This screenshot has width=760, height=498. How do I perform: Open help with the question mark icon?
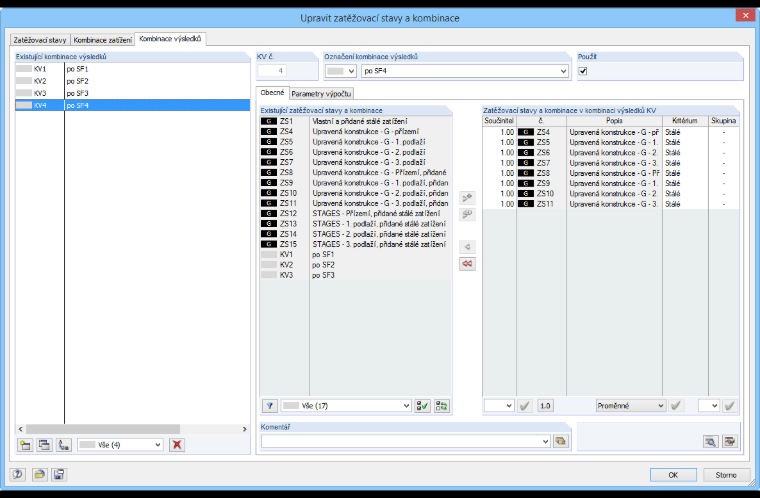(18, 475)
